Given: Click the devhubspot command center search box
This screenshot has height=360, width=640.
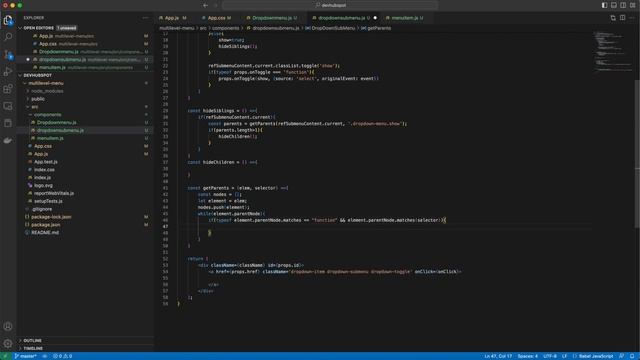Looking at the screenshot, I should pyautogui.click(x=330, y=5).
